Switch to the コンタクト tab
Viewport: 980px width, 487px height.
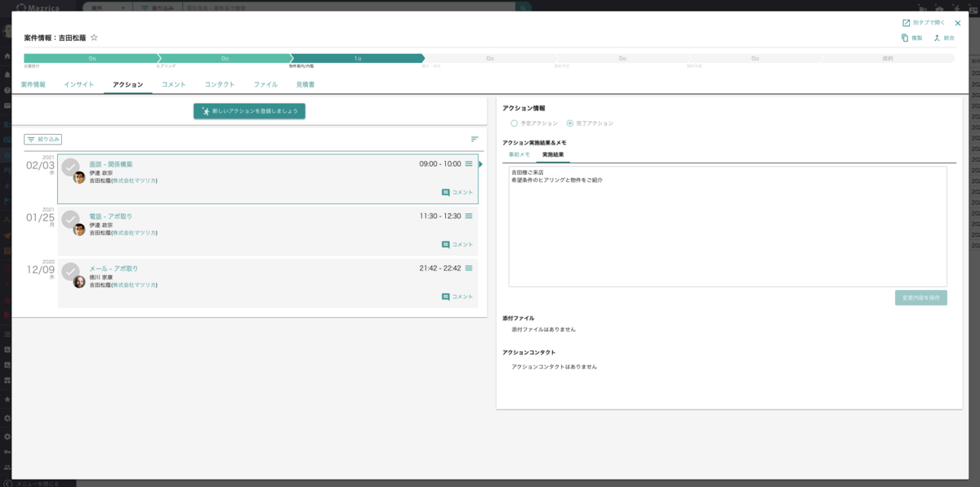(220, 84)
